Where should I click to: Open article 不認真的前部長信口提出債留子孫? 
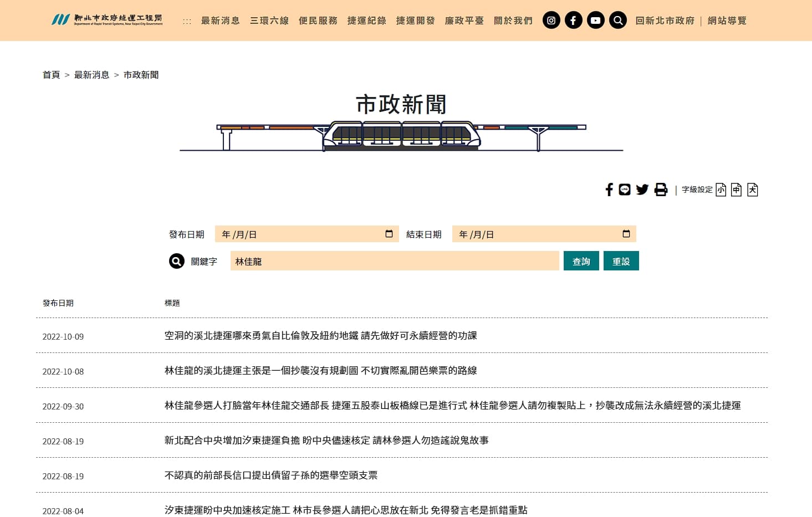271,475
